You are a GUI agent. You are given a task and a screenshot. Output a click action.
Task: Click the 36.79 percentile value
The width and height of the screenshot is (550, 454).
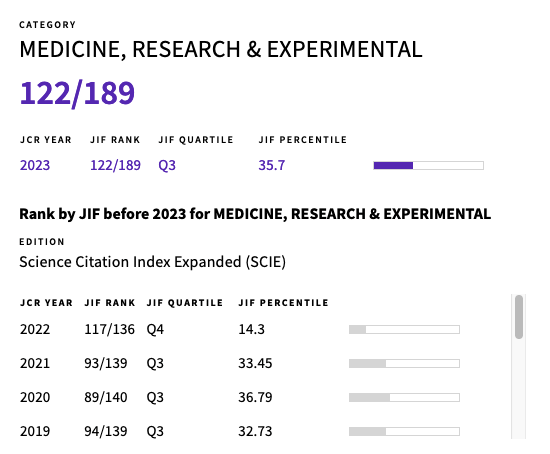click(255, 398)
